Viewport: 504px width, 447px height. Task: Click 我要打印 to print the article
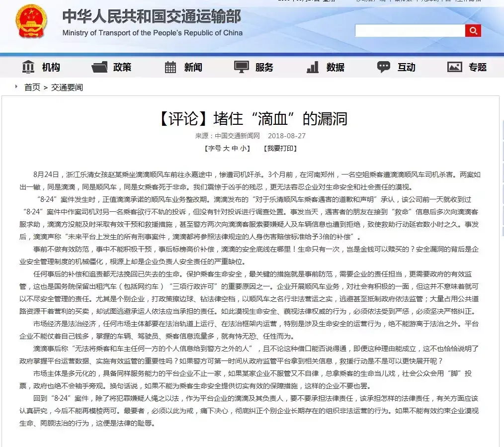pos(280,148)
